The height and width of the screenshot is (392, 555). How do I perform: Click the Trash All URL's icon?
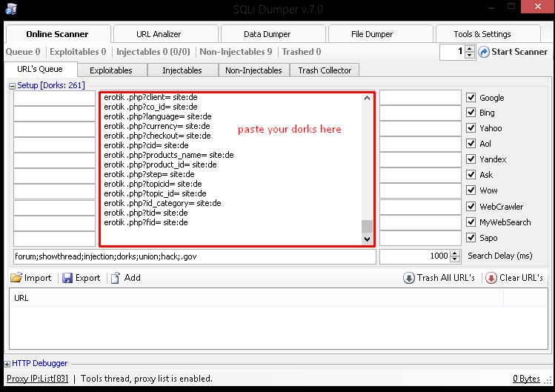[409, 278]
